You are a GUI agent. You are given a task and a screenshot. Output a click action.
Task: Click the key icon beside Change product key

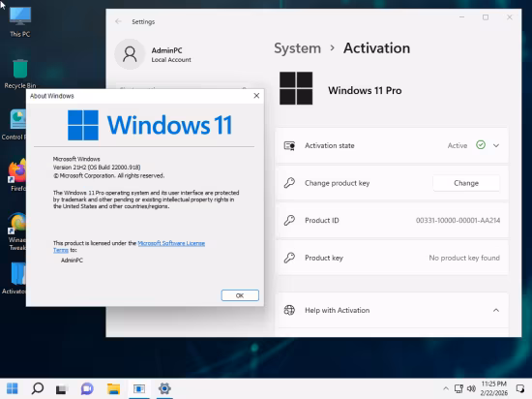289,183
